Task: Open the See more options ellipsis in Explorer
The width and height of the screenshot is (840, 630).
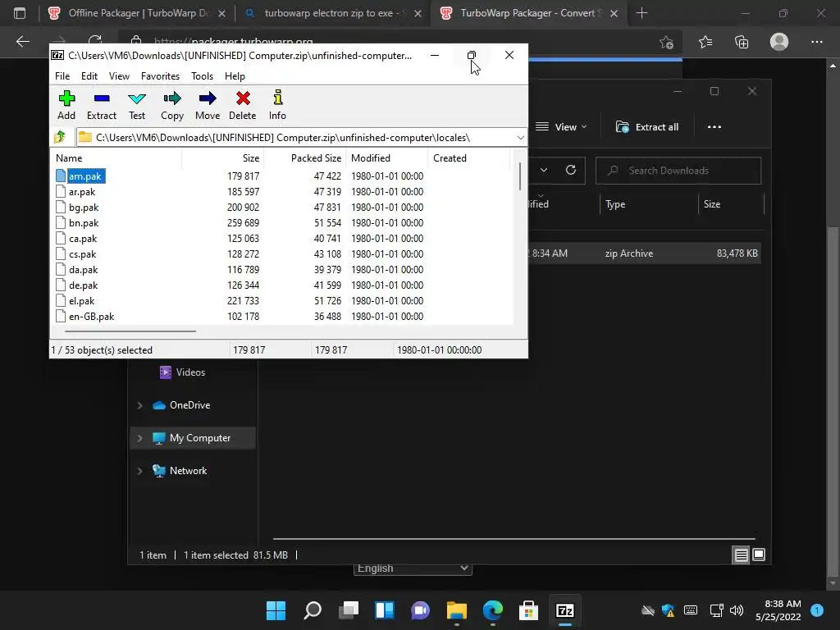Action: click(714, 127)
